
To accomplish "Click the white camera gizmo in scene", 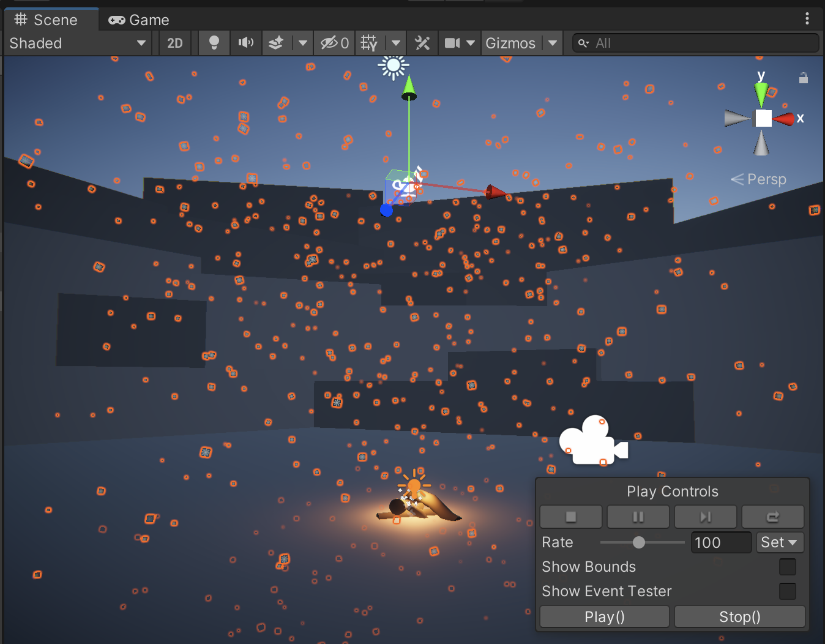I will point(592,442).
